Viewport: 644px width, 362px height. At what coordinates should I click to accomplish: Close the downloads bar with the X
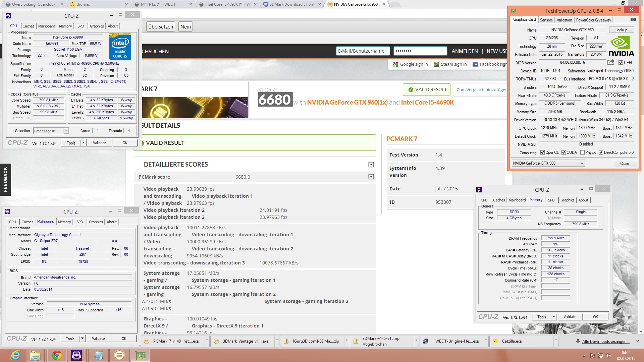(x=637, y=341)
